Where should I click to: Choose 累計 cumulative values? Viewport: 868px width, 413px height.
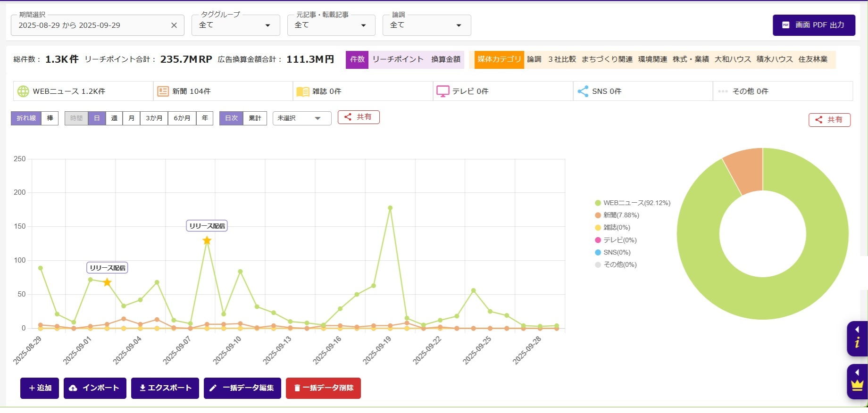(255, 118)
